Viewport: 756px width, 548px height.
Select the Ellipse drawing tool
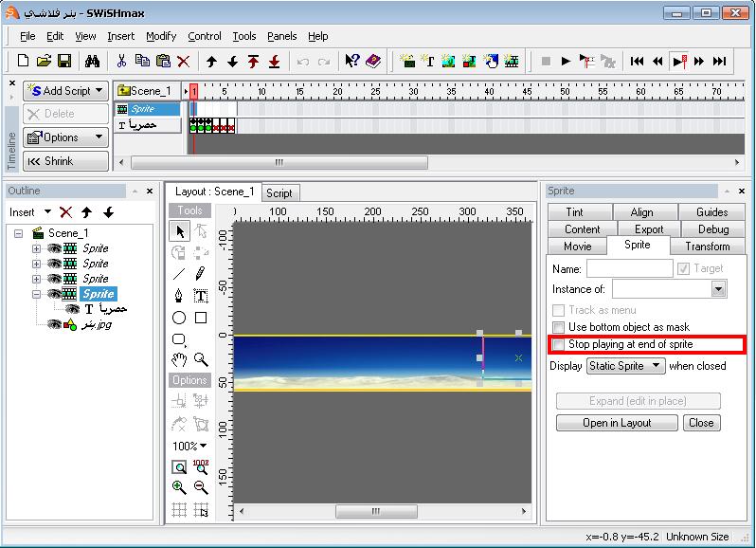178,318
